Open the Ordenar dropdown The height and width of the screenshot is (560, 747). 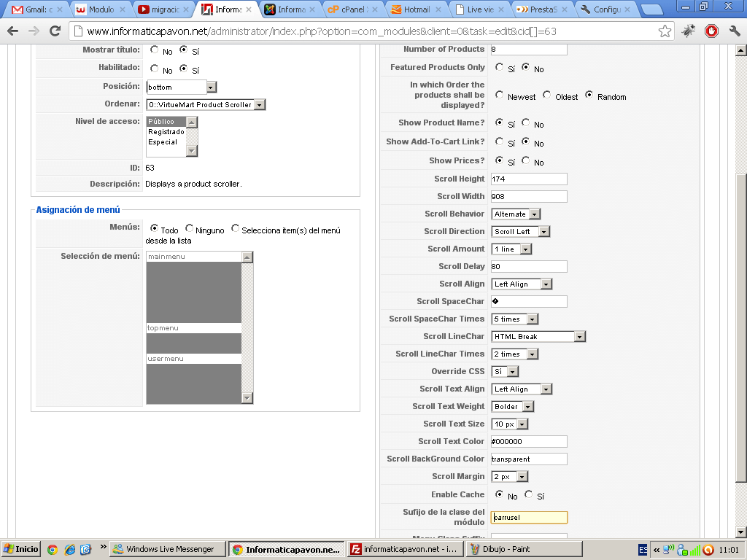[206, 105]
